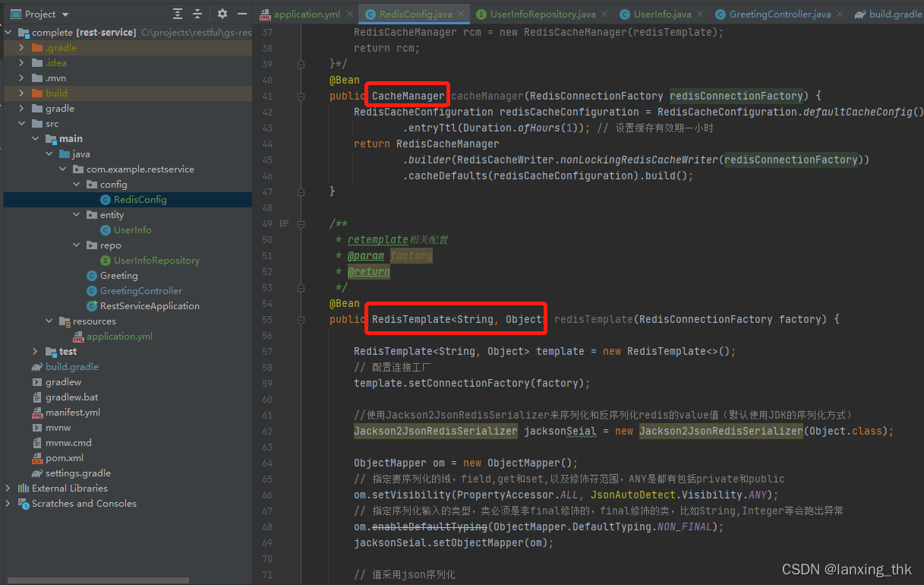Collapse the config package
Viewport: 924px width, 585px height.
(x=77, y=185)
